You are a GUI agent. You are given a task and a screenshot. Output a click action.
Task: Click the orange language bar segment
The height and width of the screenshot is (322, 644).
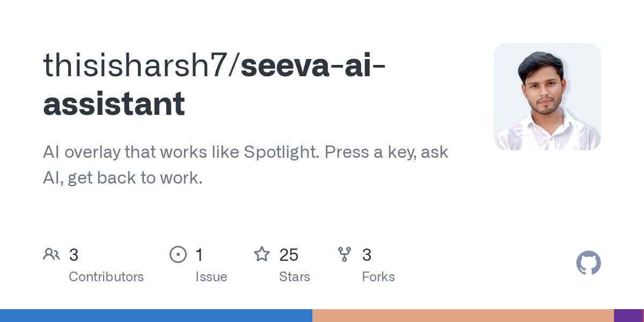pyautogui.click(x=463, y=316)
